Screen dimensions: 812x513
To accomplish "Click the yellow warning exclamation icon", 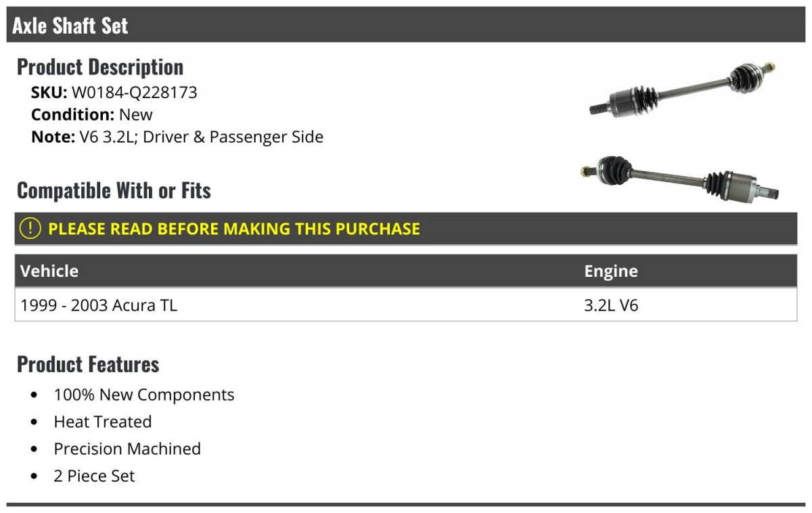I will (x=30, y=228).
